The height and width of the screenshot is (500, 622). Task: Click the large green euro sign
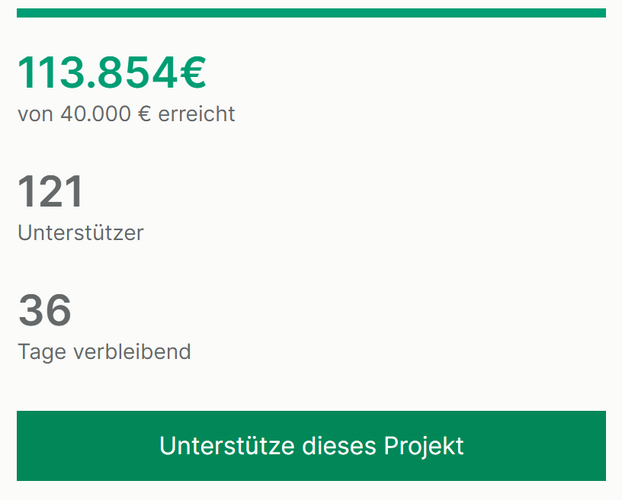(x=193, y=73)
